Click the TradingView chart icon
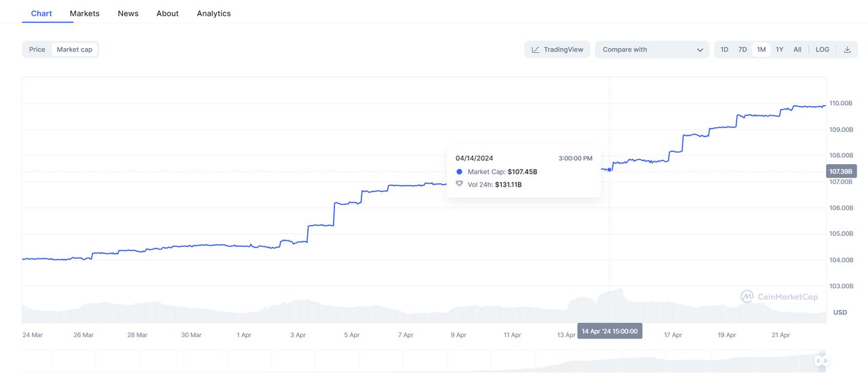Screen dimensions: 868x386 [536, 50]
